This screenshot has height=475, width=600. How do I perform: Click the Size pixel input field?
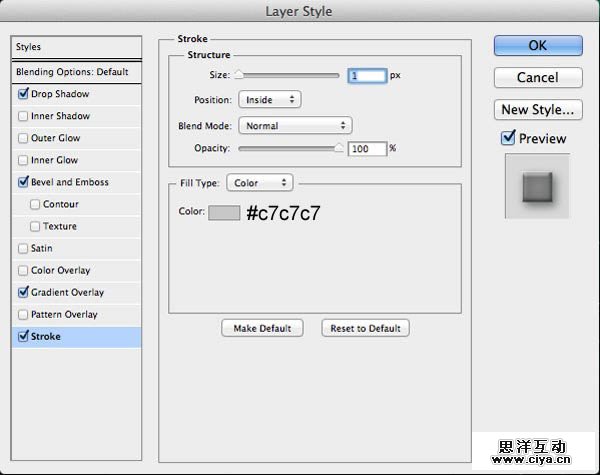pos(367,75)
